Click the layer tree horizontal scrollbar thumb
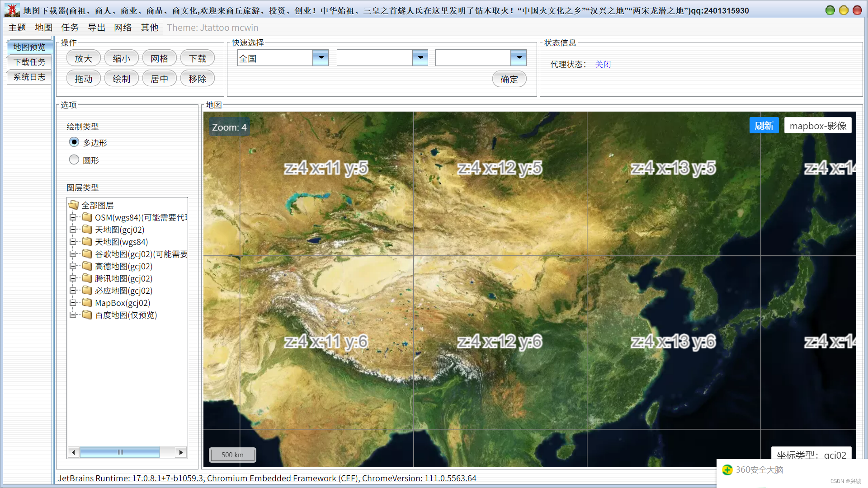The width and height of the screenshot is (868, 488). tap(120, 452)
